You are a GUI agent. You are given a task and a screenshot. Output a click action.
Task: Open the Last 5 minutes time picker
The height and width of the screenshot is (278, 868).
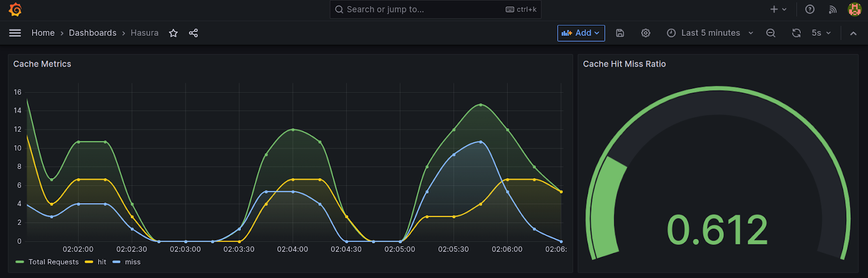pos(710,33)
